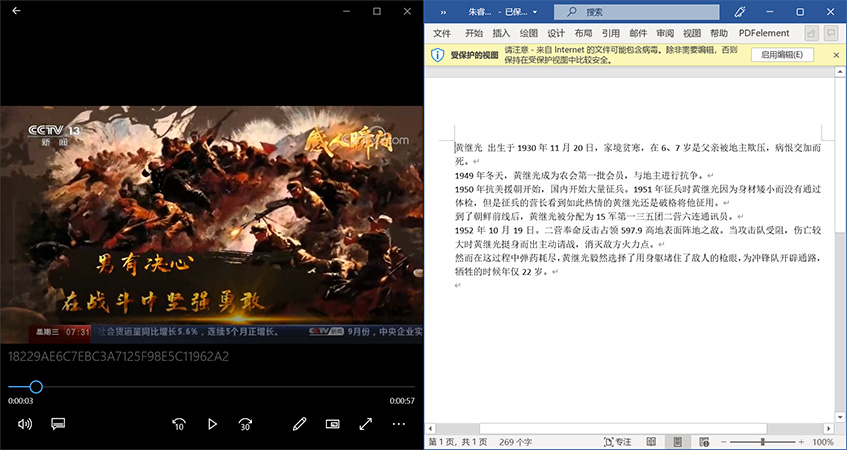Screen dimensions: 847x450
Task: Click zoom out minus button
Action: point(723,442)
